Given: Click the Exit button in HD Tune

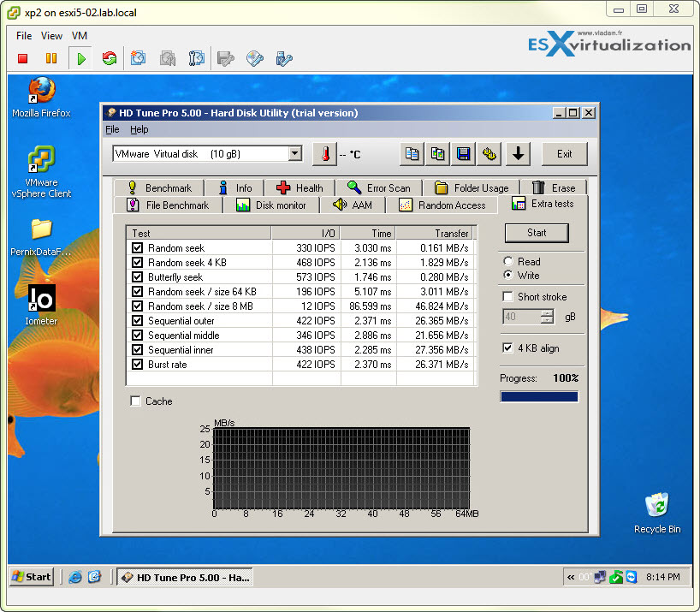Looking at the screenshot, I should pos(564,154).
